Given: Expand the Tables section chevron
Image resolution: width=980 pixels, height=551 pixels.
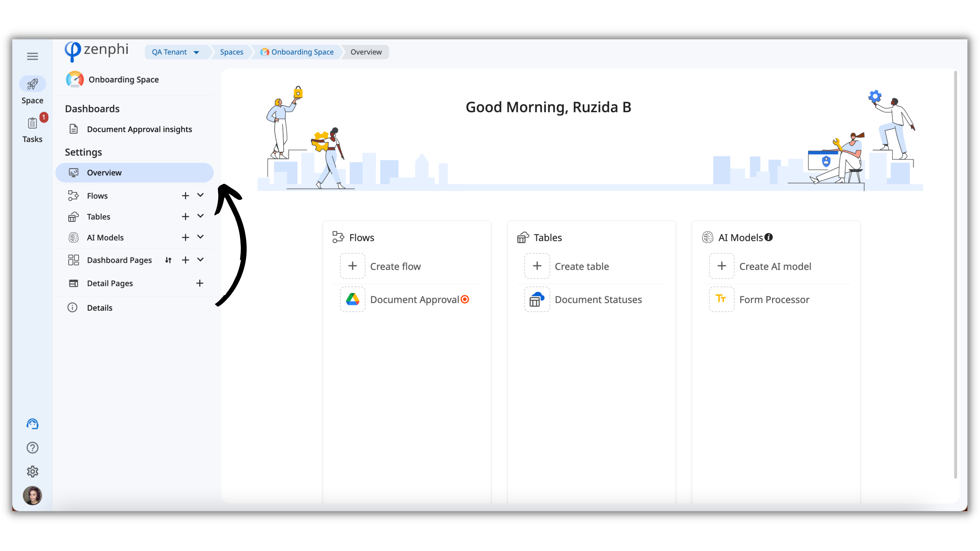Looking at the screenshot, I should 200,216.
